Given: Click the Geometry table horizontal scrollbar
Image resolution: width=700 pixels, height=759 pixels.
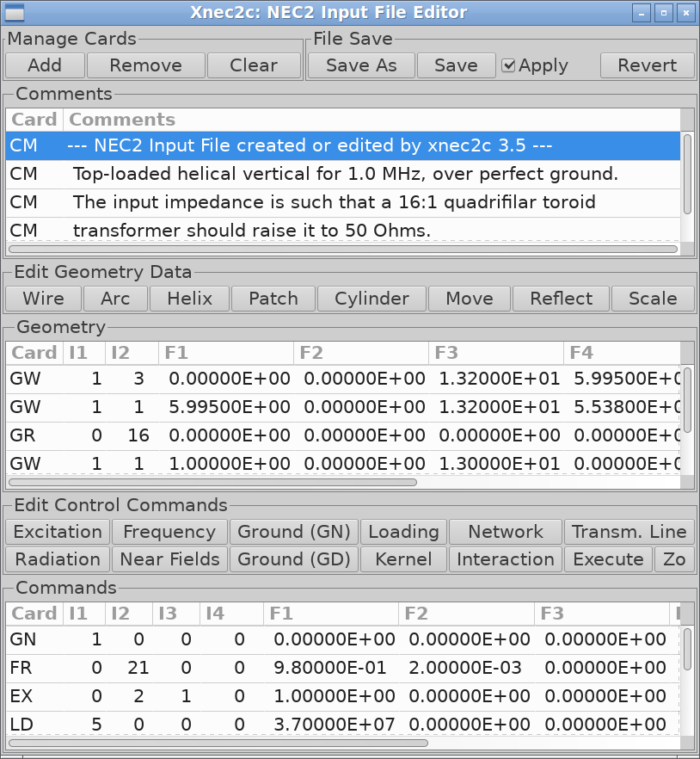Looking at the screenshot, I should click(213, 483).
